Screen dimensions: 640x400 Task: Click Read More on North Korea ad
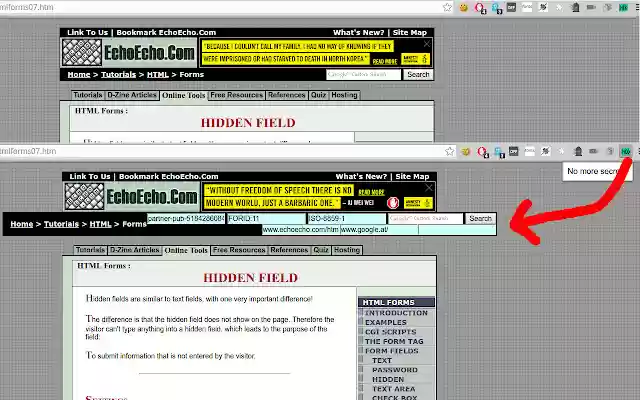tap(384, 61)
